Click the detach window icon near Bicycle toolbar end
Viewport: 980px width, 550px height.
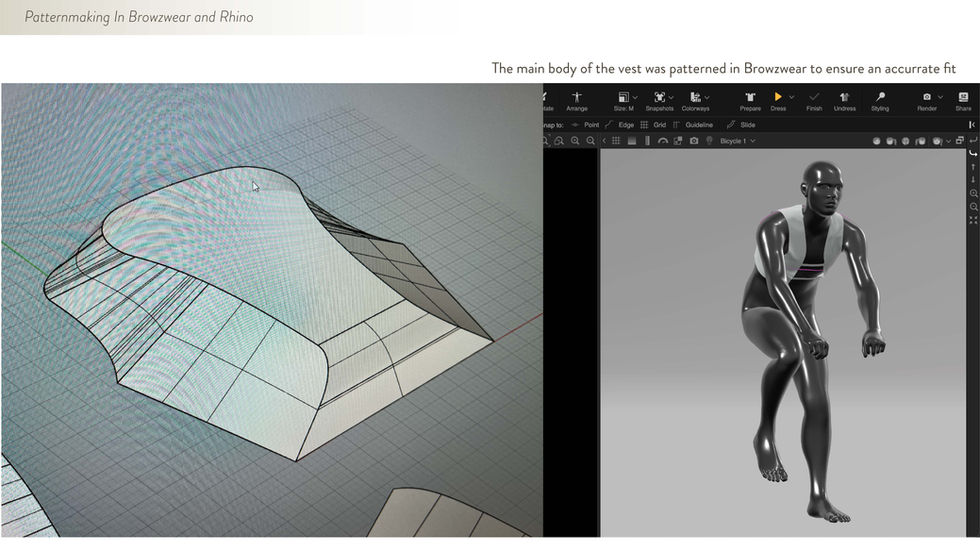[x=960, y=141]
